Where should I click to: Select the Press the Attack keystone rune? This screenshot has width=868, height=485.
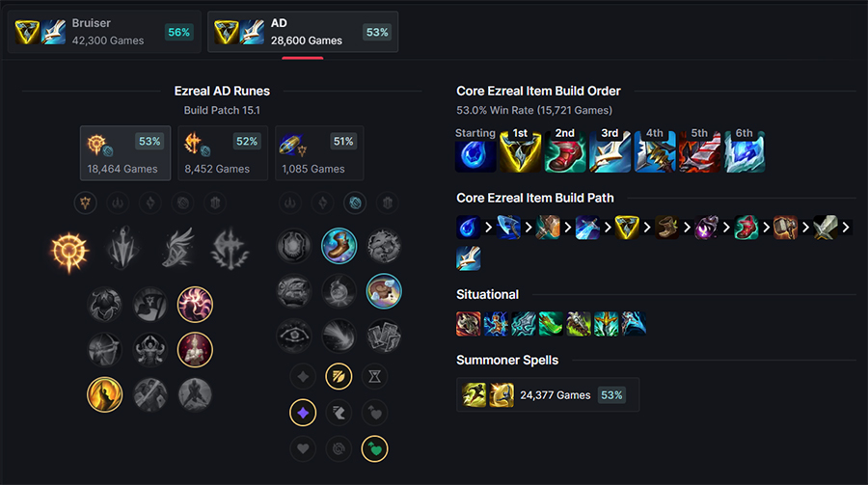click(x=69, y=252)
